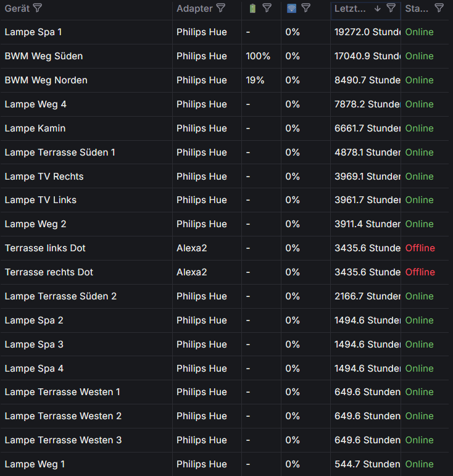Filter the battery level column

click(x=267, y=8)
